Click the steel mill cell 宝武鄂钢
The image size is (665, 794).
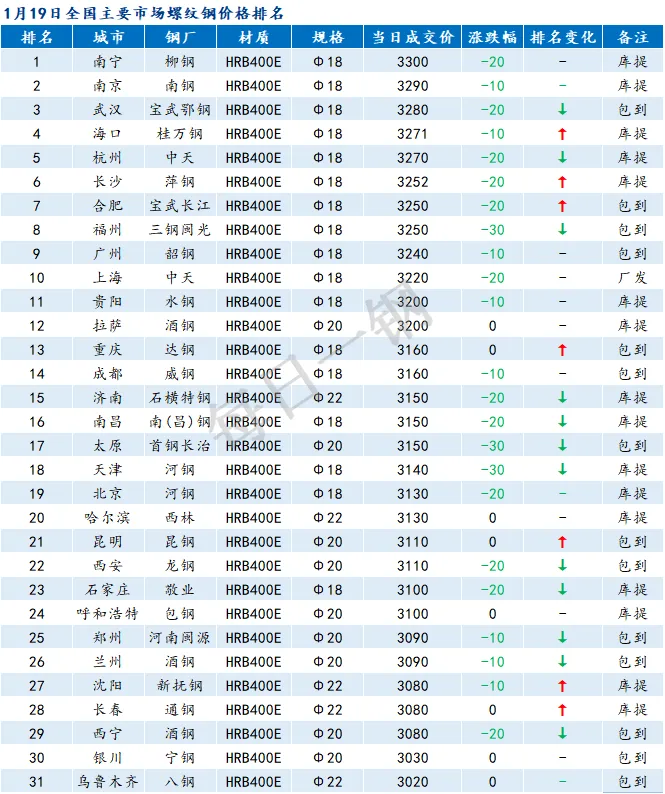click(180, 109)
